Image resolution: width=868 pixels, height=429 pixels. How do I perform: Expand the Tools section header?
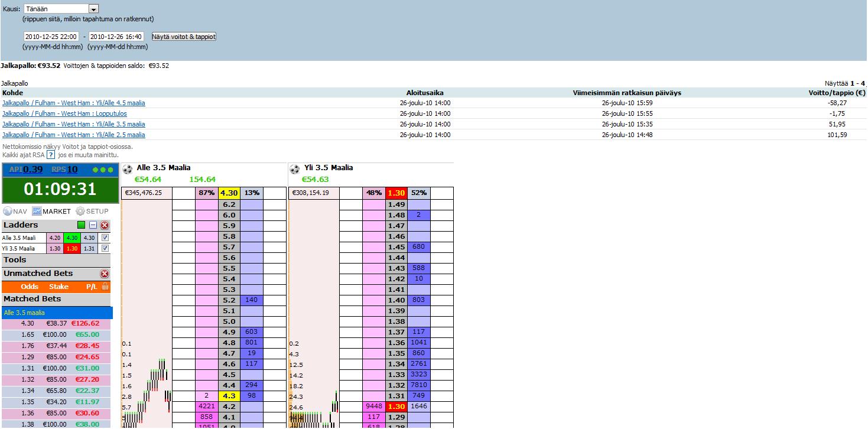pos(15,260)
